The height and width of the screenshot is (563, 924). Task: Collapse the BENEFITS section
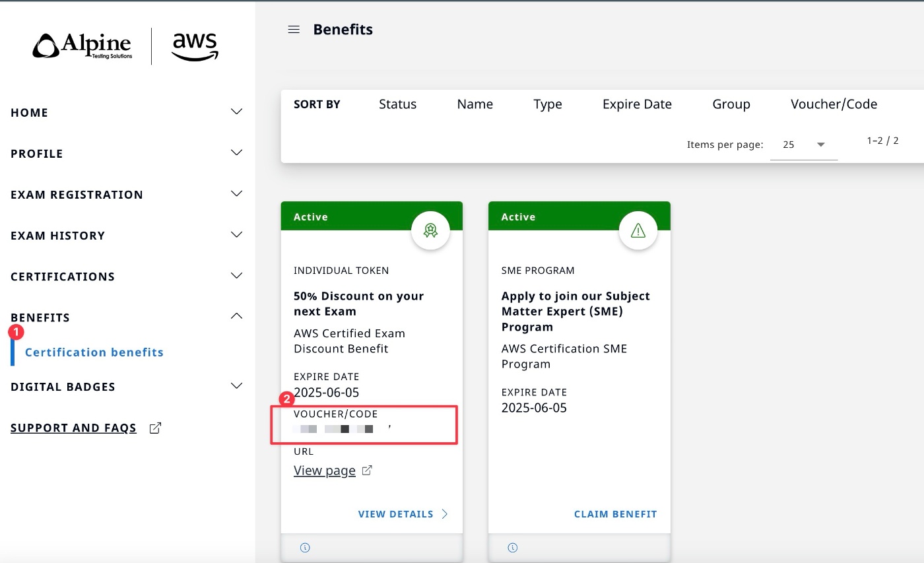point(237,316)
